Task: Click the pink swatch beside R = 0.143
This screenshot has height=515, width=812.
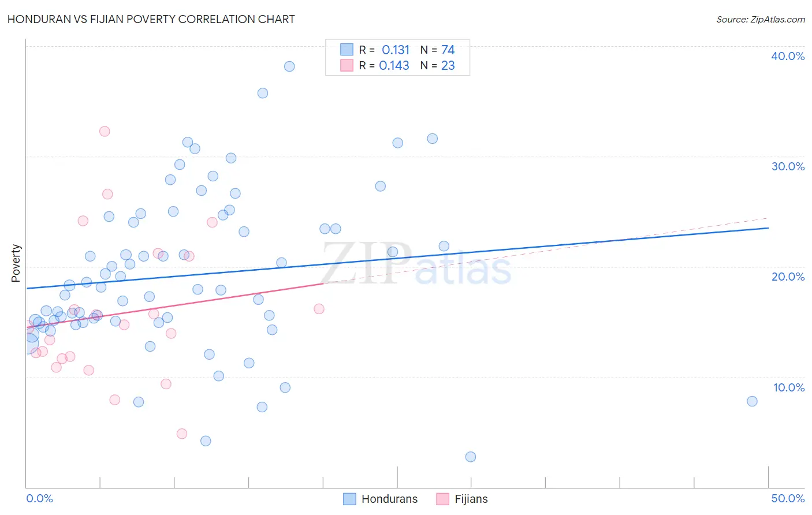Action: point(347,65)
